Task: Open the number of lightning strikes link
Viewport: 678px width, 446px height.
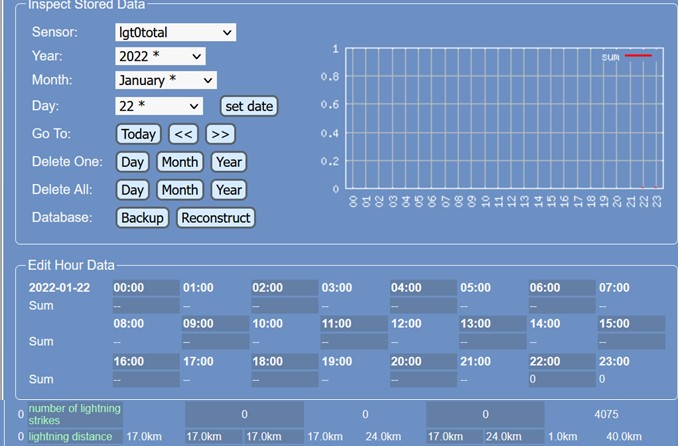Action: click(75, 414)
